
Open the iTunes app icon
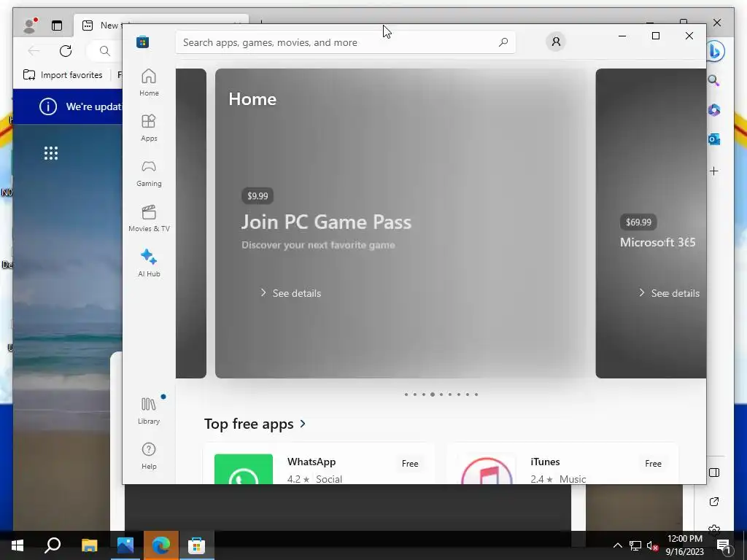487,470
